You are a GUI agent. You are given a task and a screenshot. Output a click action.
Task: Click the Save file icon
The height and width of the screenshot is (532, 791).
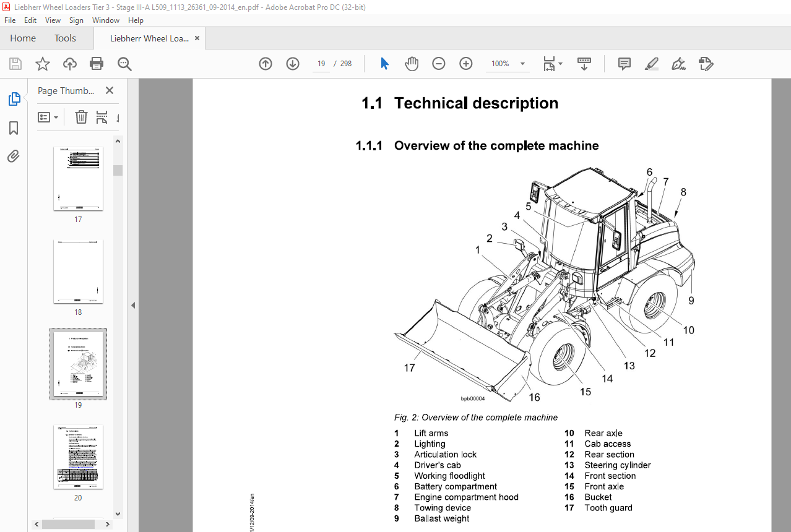[15, 64]
